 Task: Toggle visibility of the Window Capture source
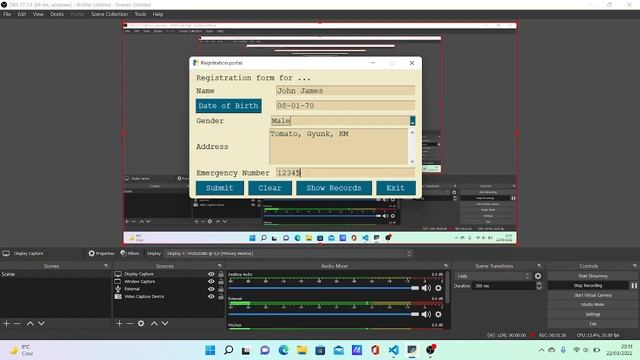tap(211, 282)
